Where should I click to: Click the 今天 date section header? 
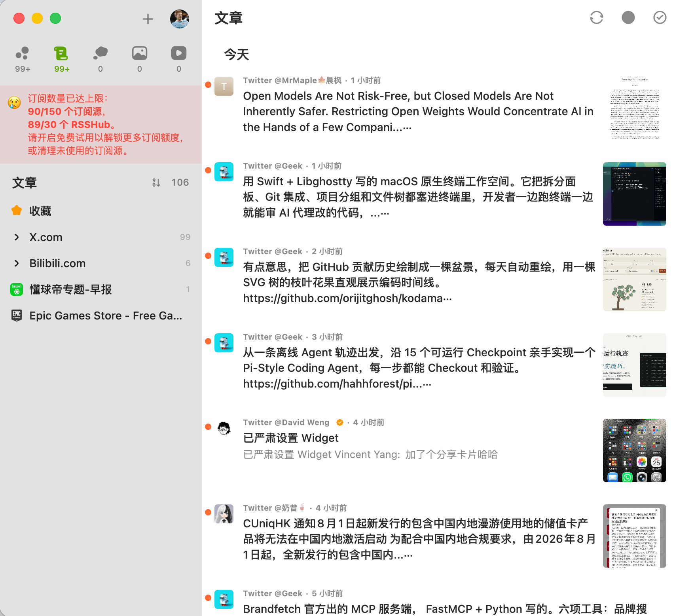236,54
